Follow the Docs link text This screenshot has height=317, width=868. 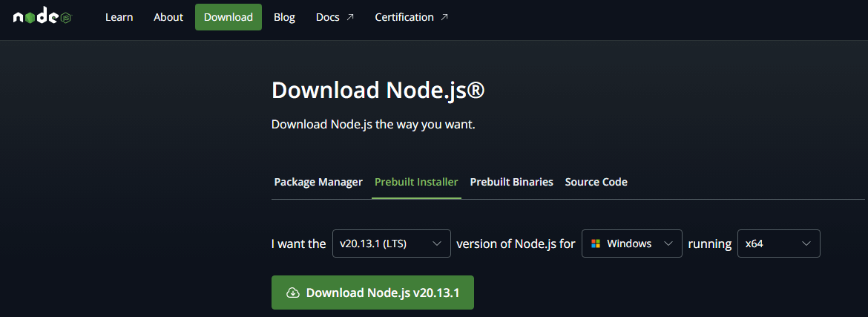coord(328,17)
